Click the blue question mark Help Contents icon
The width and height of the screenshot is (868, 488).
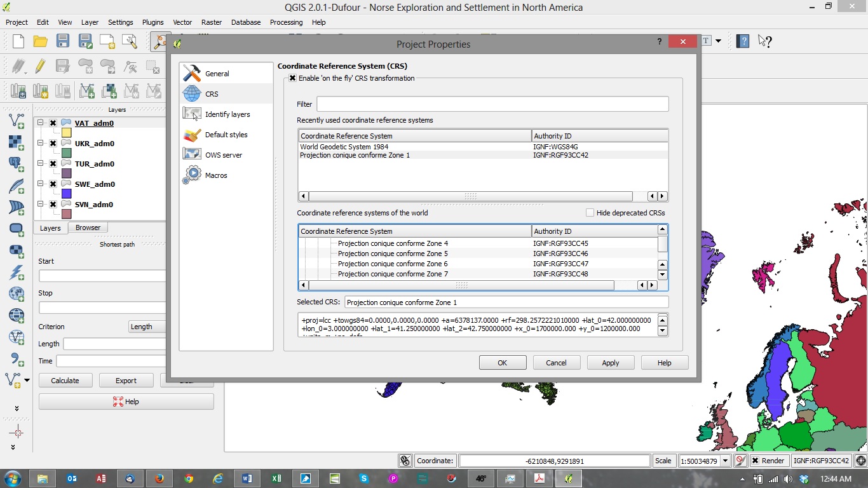tap(743, 41)
